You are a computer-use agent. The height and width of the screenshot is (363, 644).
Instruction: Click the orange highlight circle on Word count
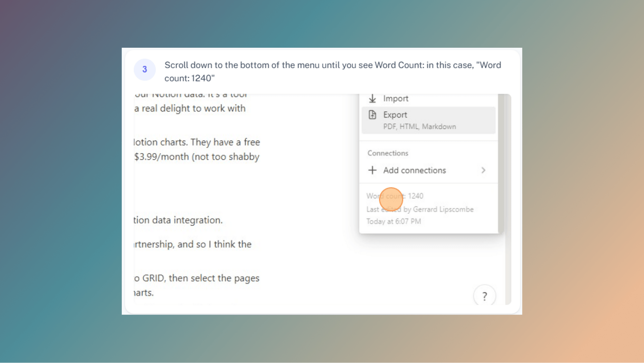pyautogui.click(x=391, y=199)
